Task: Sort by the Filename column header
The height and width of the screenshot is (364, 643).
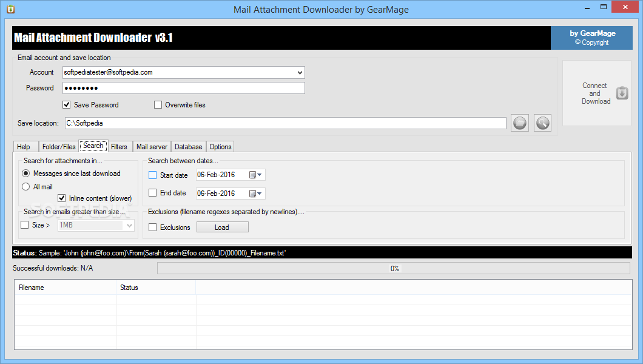Action: (x=66, y=288)
